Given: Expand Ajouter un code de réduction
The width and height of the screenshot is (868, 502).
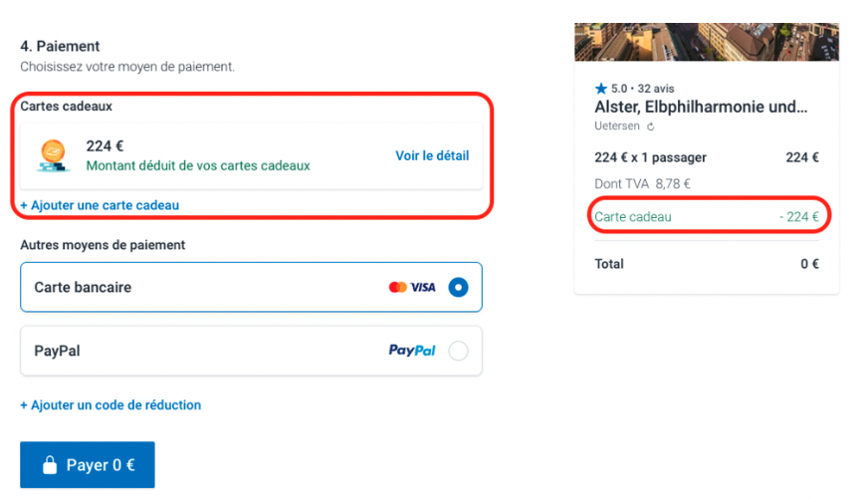Looking at the screenshot, I should click(110, 405).
